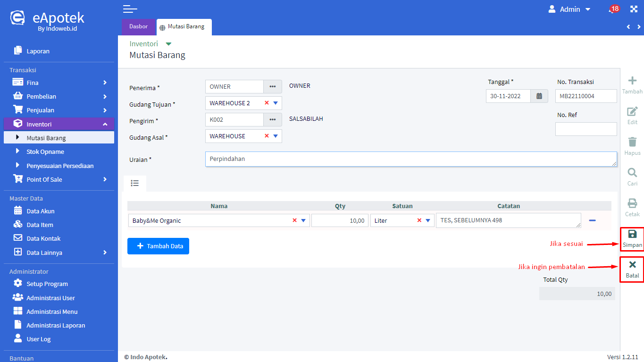Open the notification bell with 18 badge
This screenshot has width=644, height=362.
tap(613, 9)
